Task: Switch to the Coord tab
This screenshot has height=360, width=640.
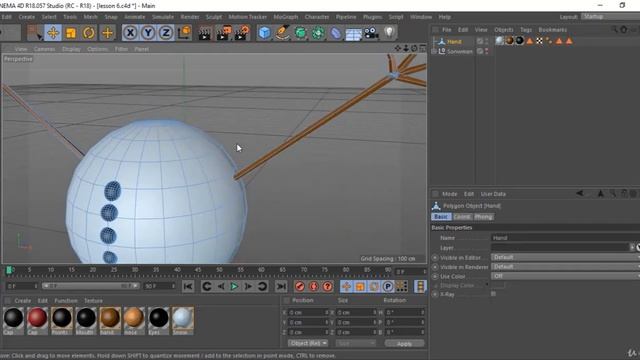Action: click(462, 217)
